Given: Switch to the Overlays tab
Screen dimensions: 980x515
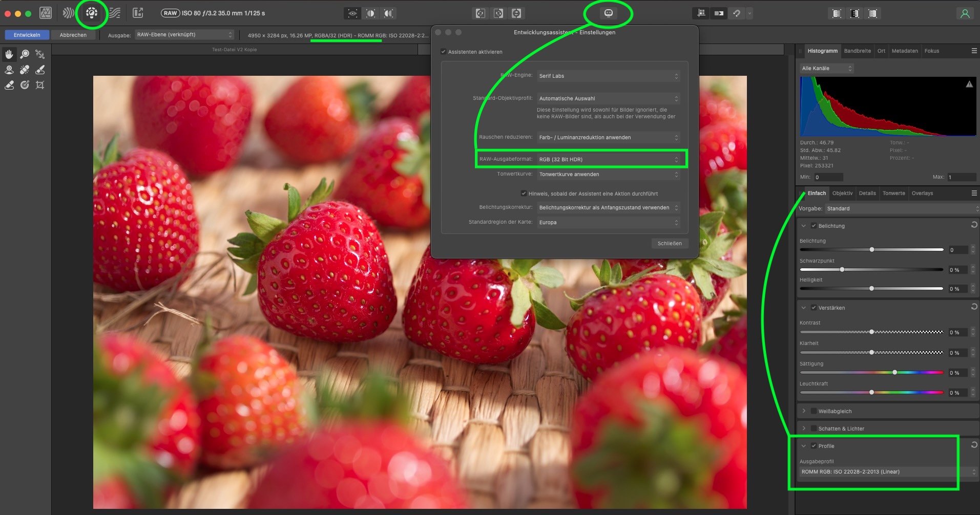Looking at the screenshot, I should [922, 193].
